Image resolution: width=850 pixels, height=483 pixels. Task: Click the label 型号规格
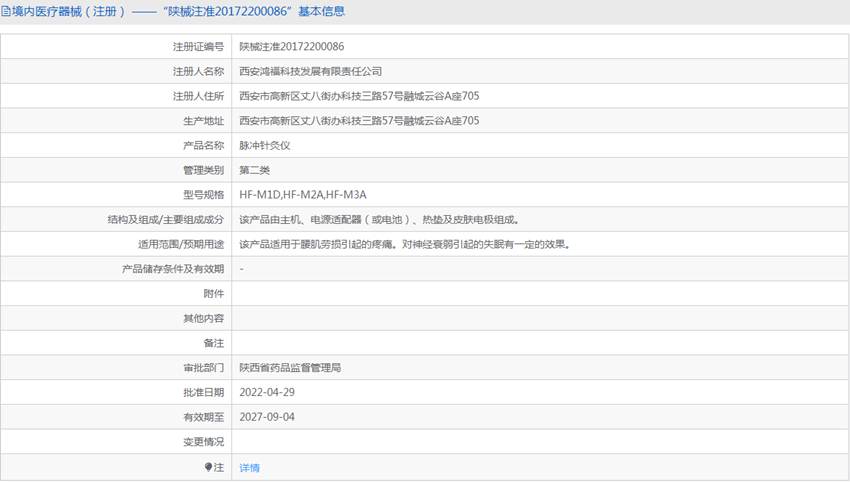coord(203,195)
